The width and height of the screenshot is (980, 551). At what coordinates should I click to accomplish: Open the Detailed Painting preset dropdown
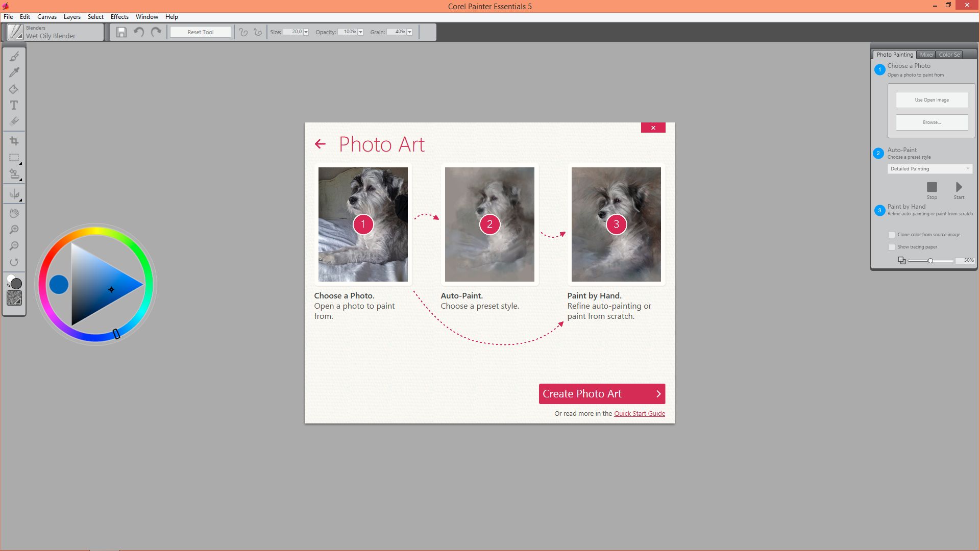[x=929, y=169]
